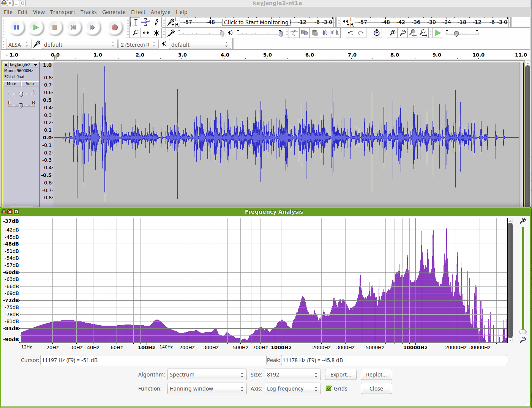Select the Zoom magnifier tool

click(136, 33)
